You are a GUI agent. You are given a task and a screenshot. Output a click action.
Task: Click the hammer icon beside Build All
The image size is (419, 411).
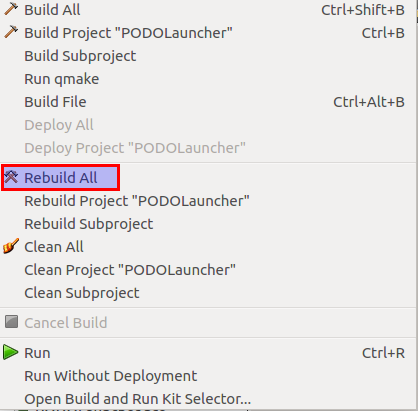[11, 9]
